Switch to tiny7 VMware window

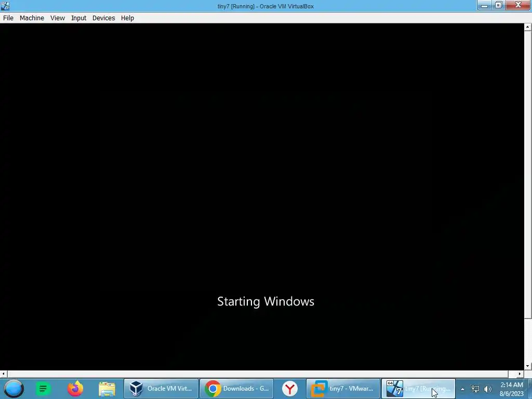pyautogui.click(x=343, y=389)
